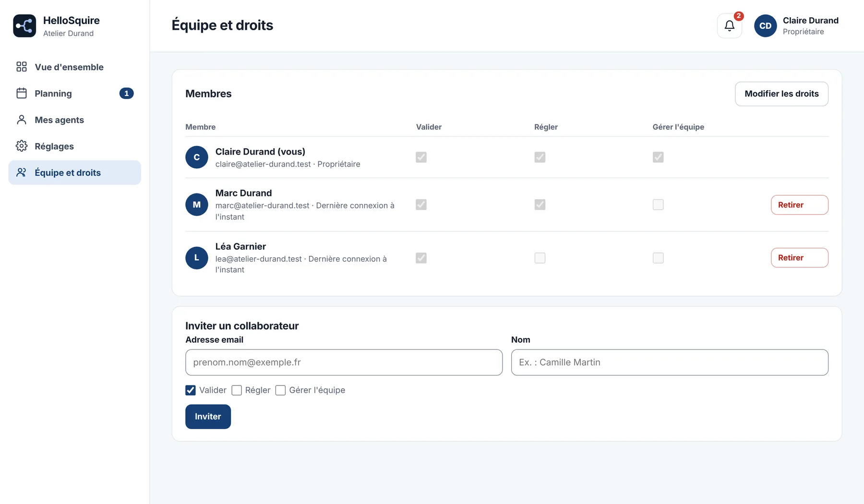
Task: Remove Marc Durand with Retirer button
Action: click(799, 205)
